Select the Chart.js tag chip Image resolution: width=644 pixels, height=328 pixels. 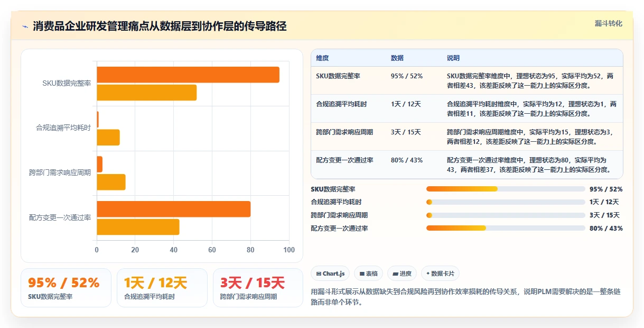[x=330, y=274]
